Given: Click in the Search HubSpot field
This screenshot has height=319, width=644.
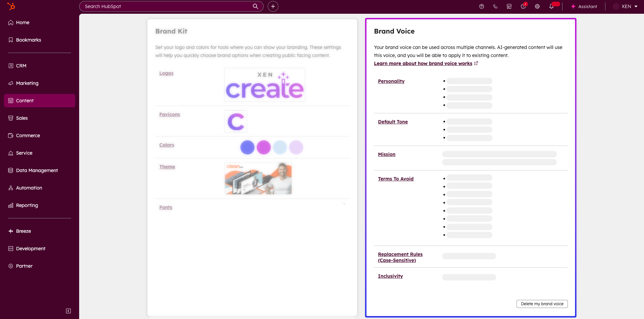Looking at the screenshot, I should 168,6.
